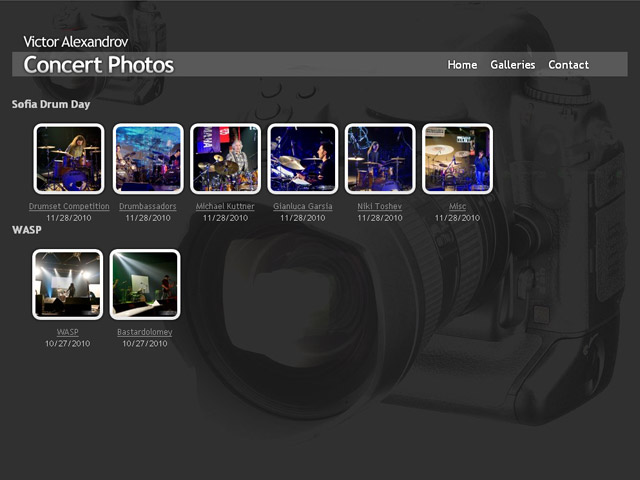Click the Concert Photos site title

click(x=99, y=64)
